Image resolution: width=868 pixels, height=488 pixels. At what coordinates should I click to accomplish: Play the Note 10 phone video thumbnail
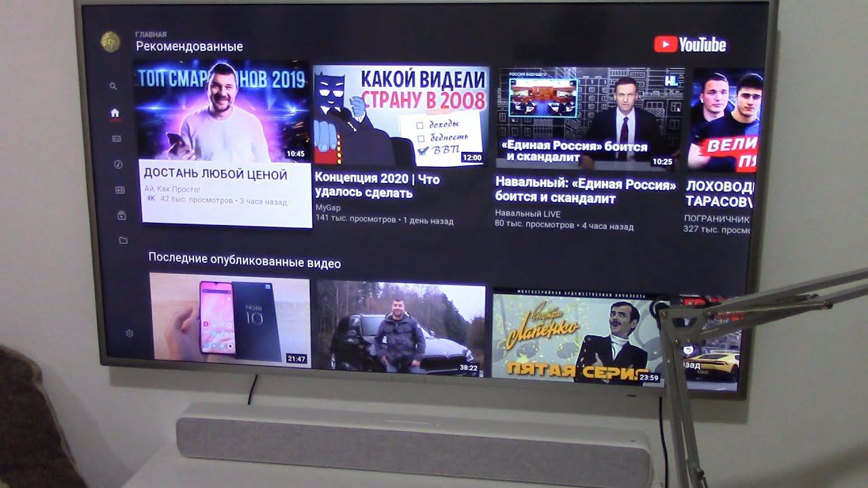click(x=229, y=319)
